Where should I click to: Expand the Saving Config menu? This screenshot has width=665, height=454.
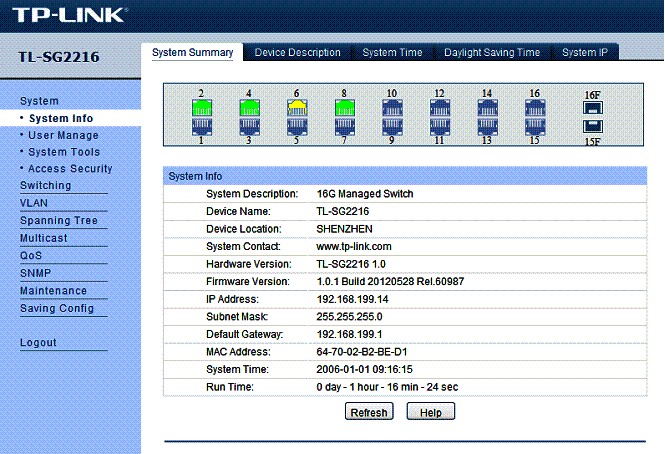pyautogui.click(x=57, y=308)
